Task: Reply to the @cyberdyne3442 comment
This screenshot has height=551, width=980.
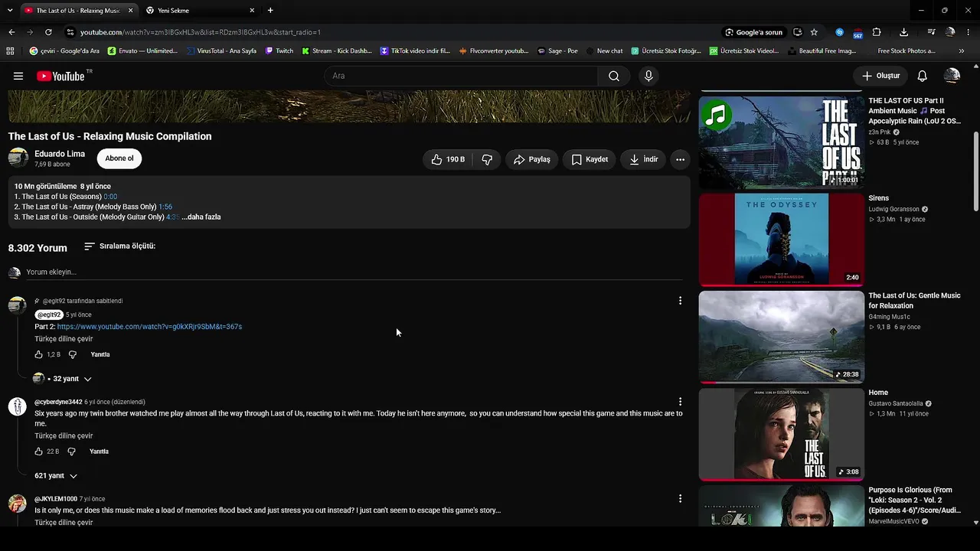Action: tap(99, 452)
